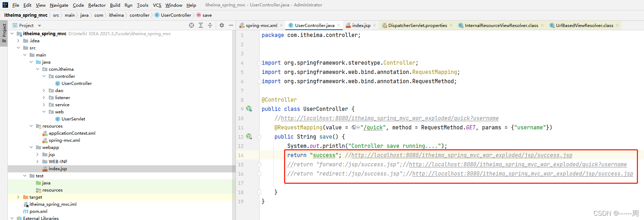Select itheima_spring_mvc.iml file
The height and width of the screenshot is (220, 644).
click(x=53, y=204)
